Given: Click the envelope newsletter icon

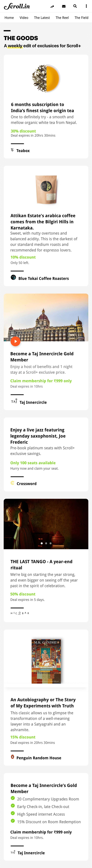Looking at the screenshot, I should (64, 6).
